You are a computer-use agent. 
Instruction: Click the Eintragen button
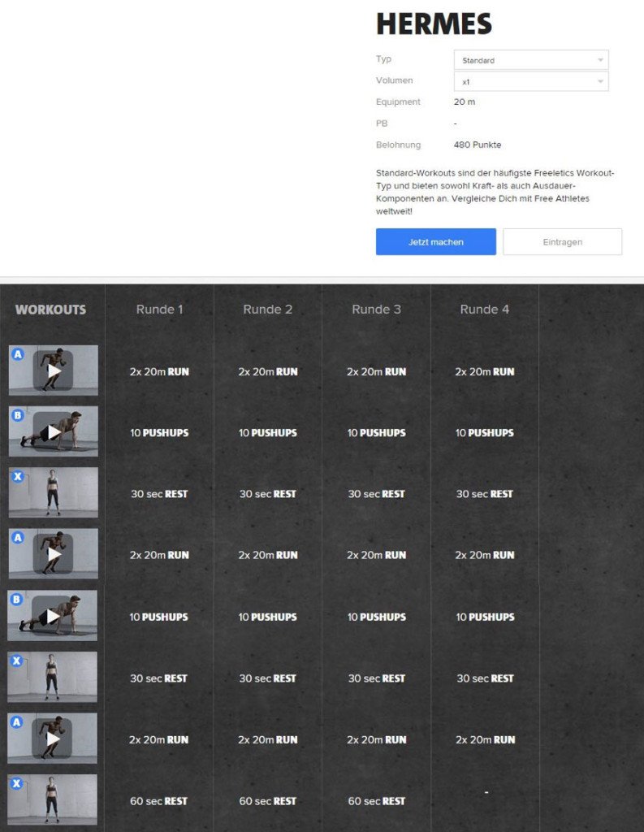(562, 242)
